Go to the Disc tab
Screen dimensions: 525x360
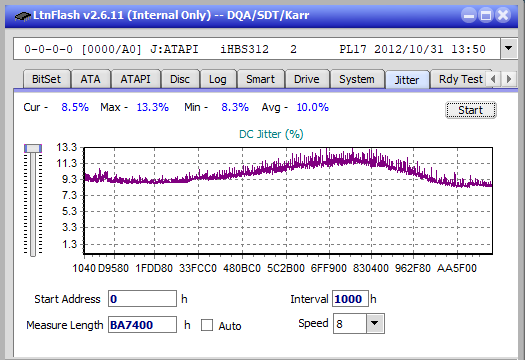(180, 79)
